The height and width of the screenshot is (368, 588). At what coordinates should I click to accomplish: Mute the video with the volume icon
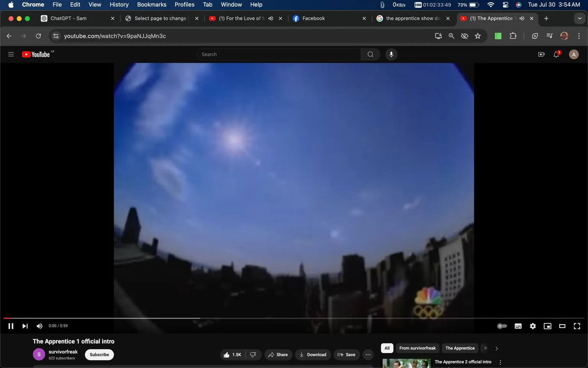(39, 326)
